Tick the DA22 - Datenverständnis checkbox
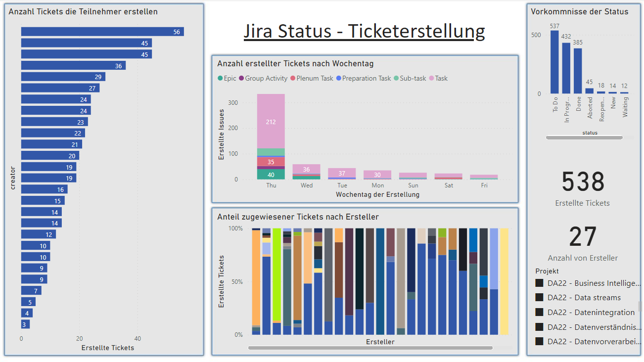The image size is (644, 362). click(540, 327)
